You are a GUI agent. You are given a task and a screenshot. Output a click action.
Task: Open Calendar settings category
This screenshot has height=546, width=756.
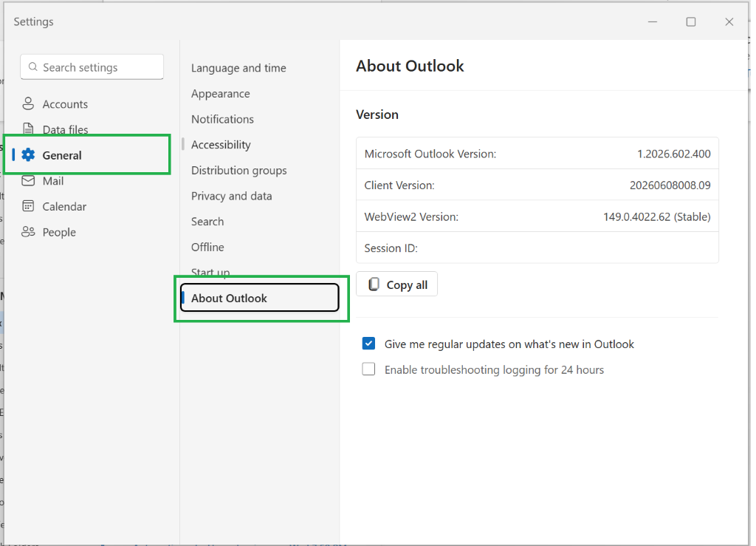coord(64,206)
